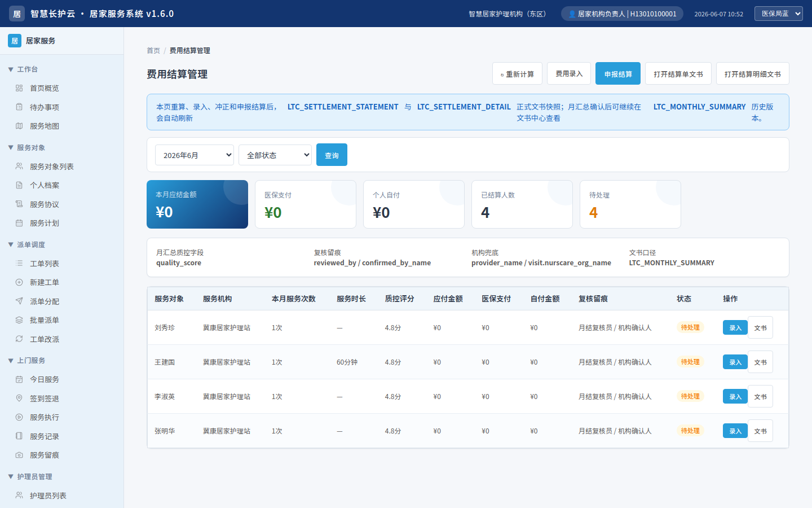The height and width of the screenshot is (508, 812).
Task: Go to 服务对象列表 menu item
Action: point(62,167)
